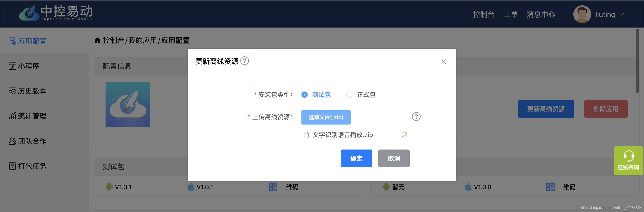Image resolution: width=644 pixels, height=212 pixels.
Task: Open the right 二维码 QR code icon
Action: [550, 187]
